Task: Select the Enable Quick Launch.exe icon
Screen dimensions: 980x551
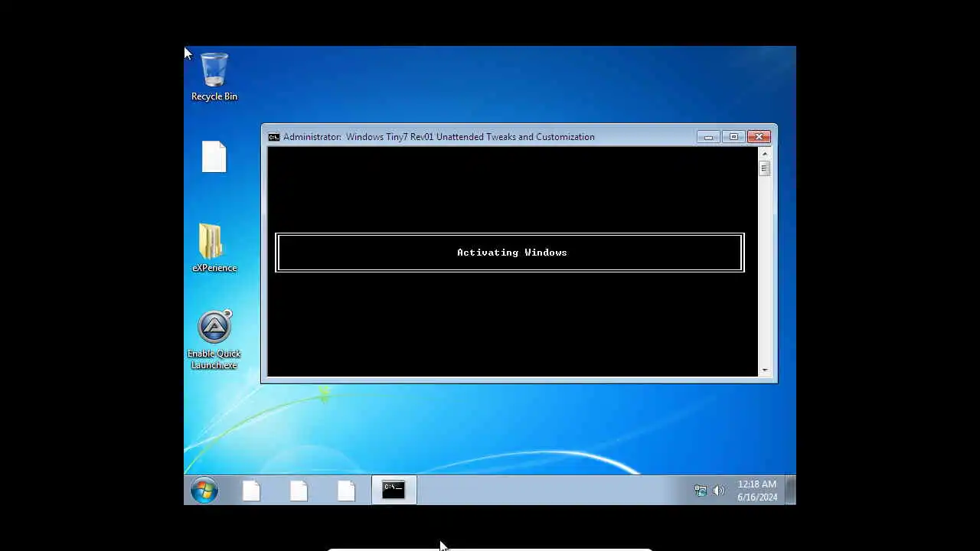Action: pyautogui.click(x=214, y=340)
